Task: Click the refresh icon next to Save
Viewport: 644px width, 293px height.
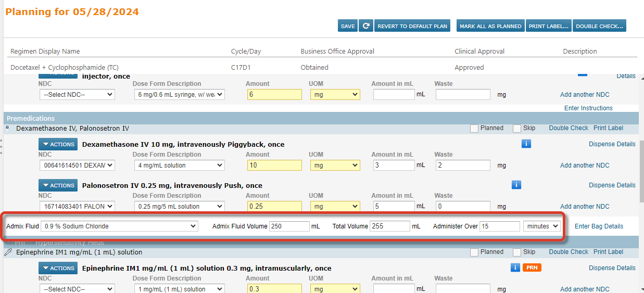Action: 365,26
